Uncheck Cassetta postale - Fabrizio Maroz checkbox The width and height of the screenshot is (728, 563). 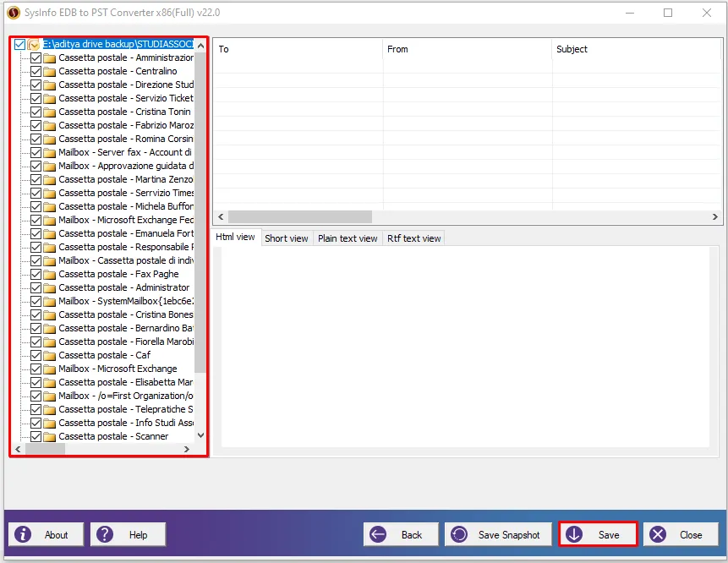pyautogui.click(x=36, y=125)
